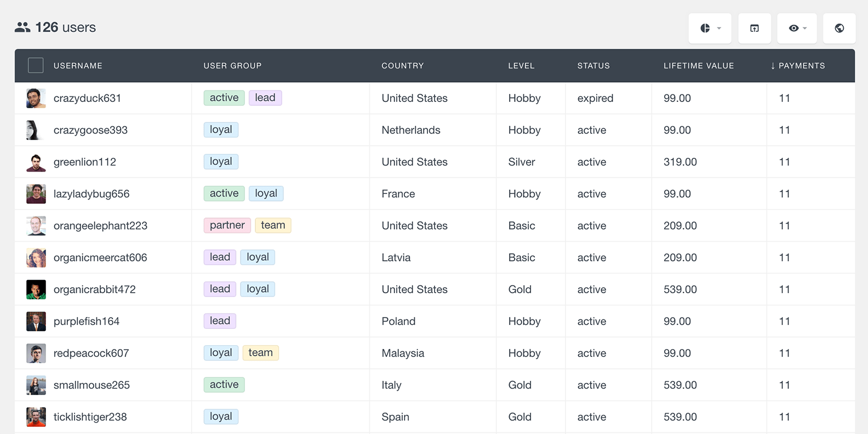The image size is (868, 434).
Task: Open the eye visibility columns dropdown
Action: click(x=797, y=28)
